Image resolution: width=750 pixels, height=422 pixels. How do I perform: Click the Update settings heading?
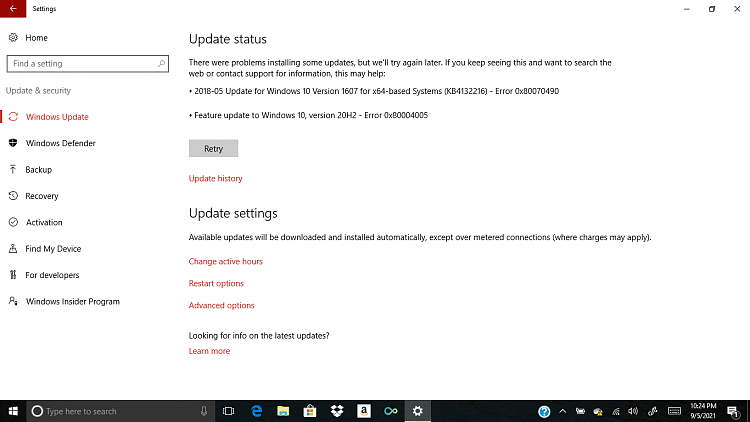(x=233, y=213)
